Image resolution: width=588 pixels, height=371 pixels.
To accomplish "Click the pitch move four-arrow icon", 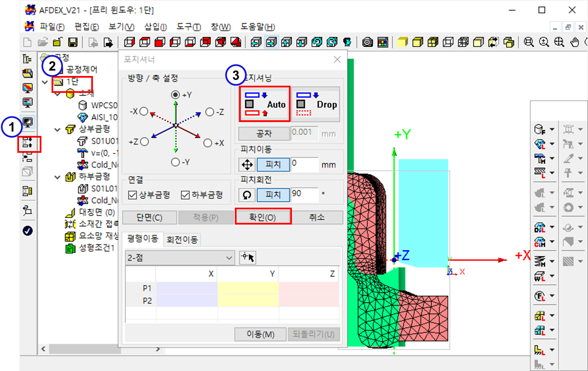I will (247, 165).
